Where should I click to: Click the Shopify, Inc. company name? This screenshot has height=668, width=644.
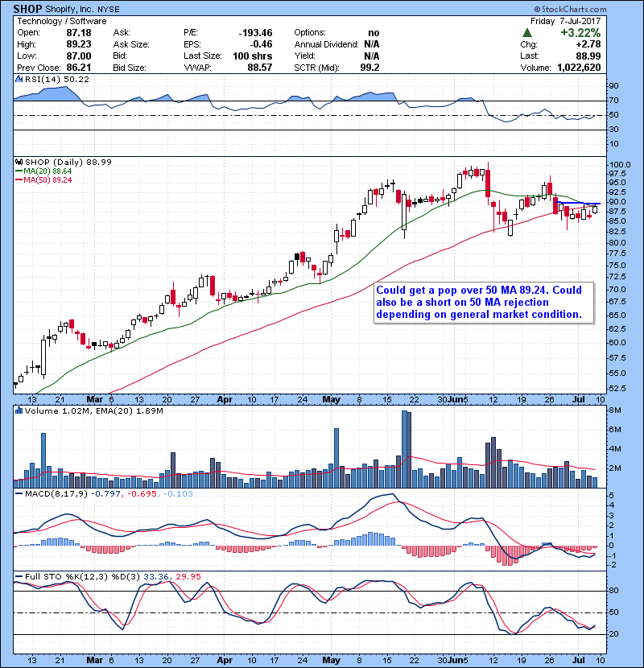tap(69, 9)
